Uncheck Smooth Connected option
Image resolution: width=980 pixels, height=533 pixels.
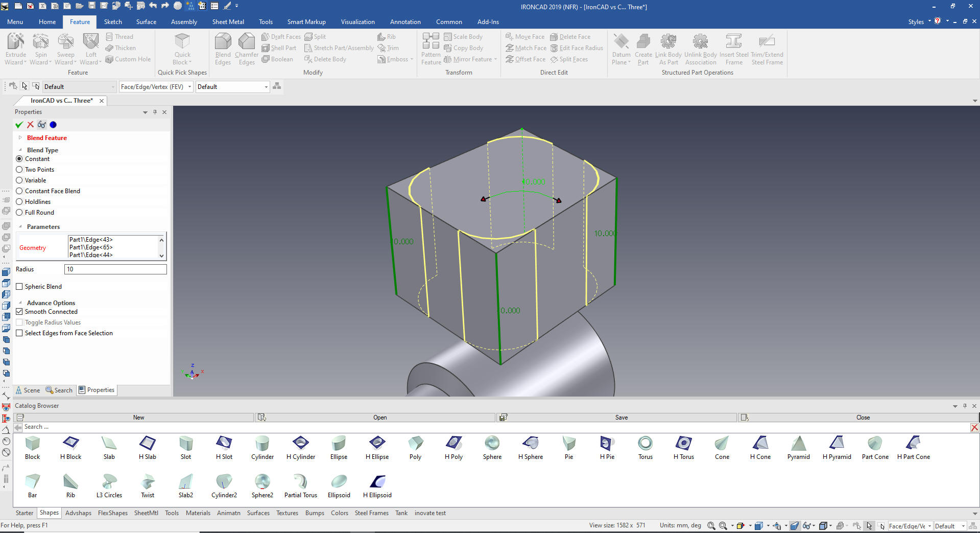[x=19, y=312]
